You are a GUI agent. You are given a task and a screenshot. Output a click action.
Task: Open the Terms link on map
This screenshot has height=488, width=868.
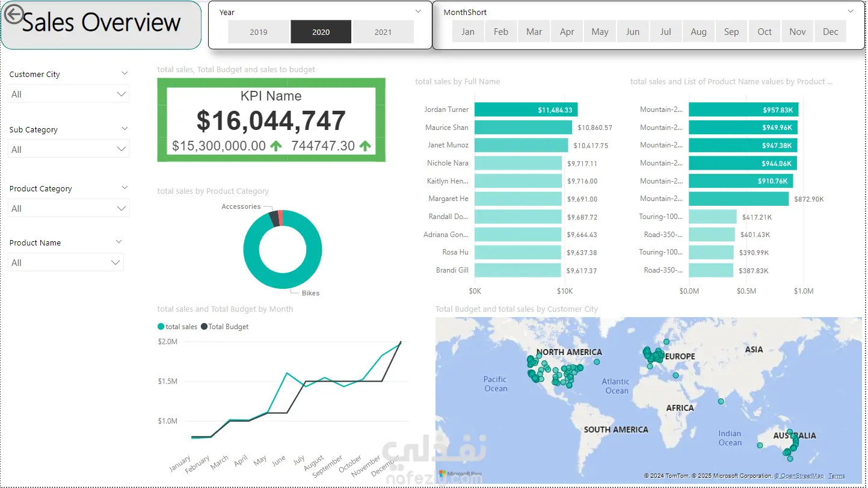coord(837,476)
